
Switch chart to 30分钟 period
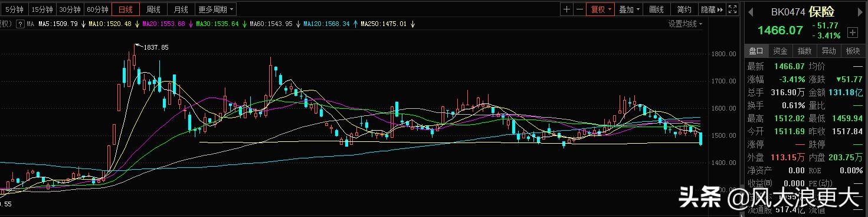(x=70, y=9)
